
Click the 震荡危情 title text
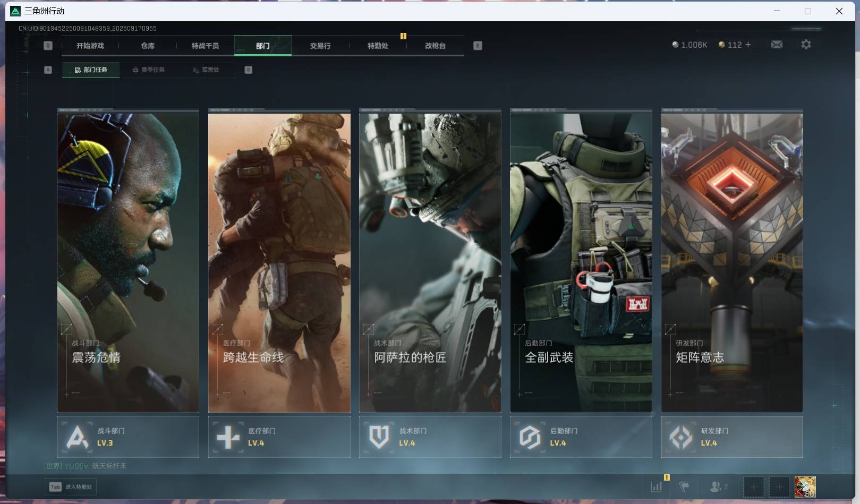96,357
